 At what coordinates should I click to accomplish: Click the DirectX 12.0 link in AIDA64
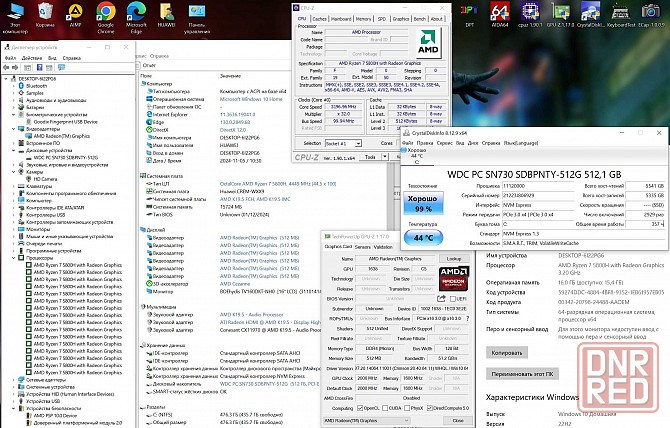pyautogui.click(x=233, y=130)
